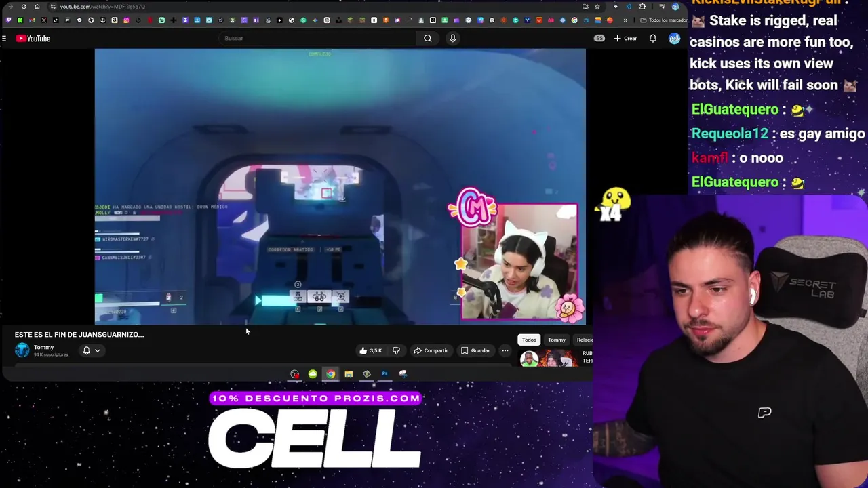Open Google bookmark icon
The image size is (868, 488).
[574, 20]
